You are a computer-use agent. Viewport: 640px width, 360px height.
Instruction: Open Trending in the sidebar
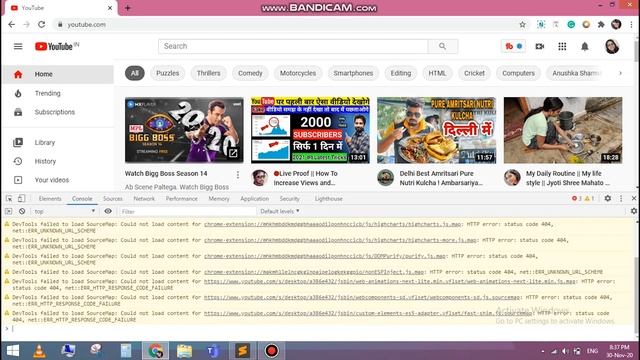click(58, 93)
